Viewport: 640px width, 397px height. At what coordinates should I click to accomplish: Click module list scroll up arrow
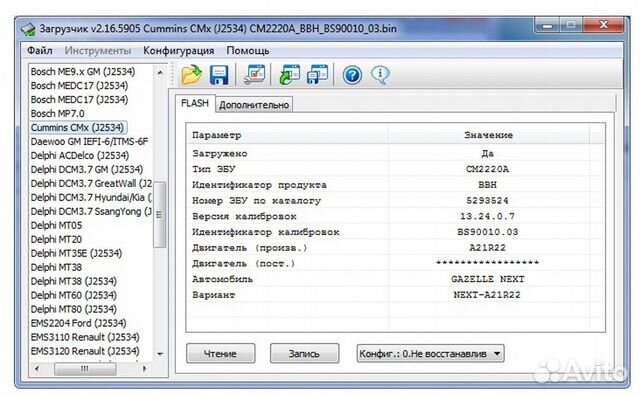[160, 72]
